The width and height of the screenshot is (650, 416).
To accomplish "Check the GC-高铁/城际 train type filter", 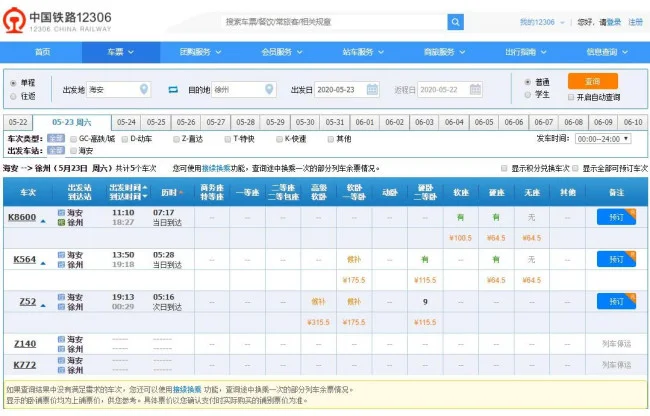I will (73, 139).
